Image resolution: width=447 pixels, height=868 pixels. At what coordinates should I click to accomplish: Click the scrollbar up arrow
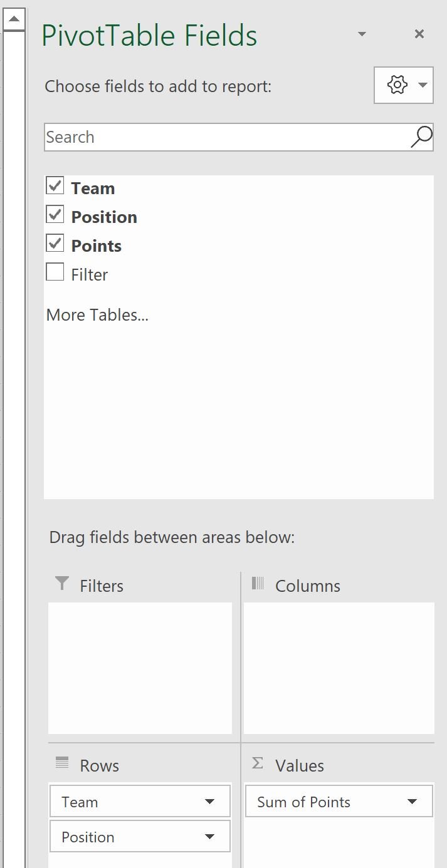(x=14, y=19)
